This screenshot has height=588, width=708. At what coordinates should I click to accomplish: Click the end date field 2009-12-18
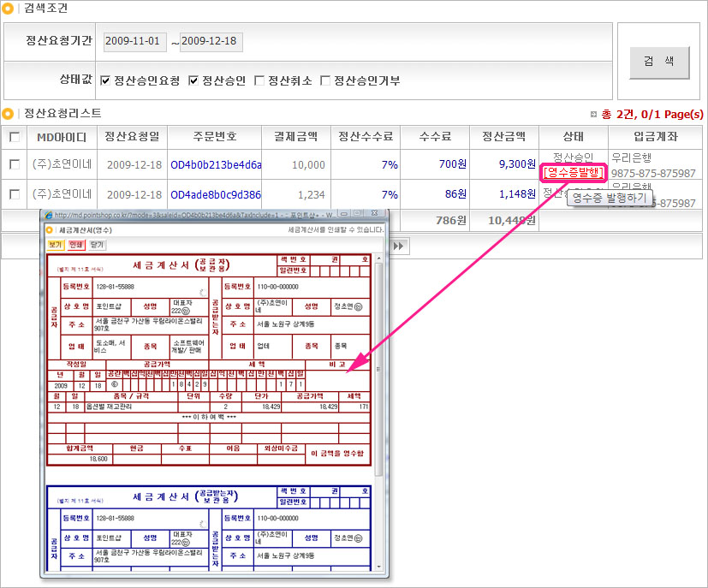(211, 42)
